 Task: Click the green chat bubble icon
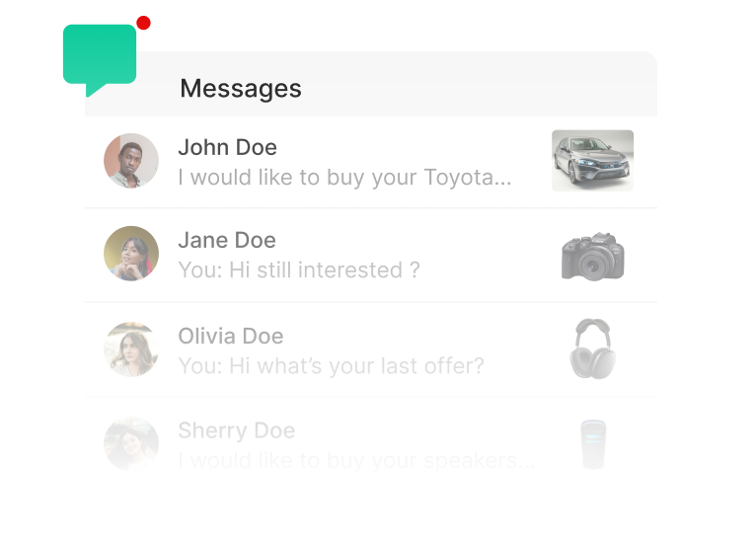pyautogui.click(x=99, y=55)
